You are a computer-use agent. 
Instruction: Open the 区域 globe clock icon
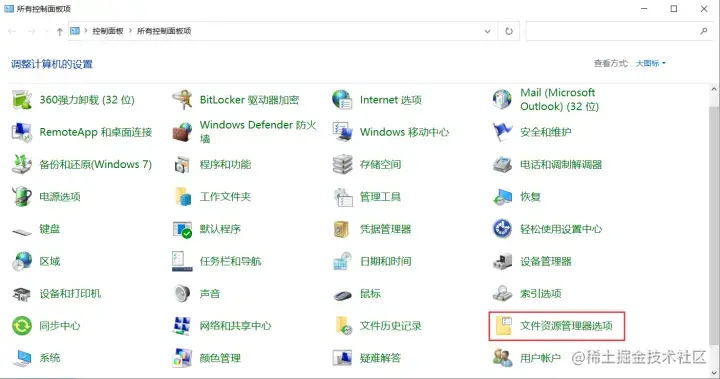pos(22,261)
